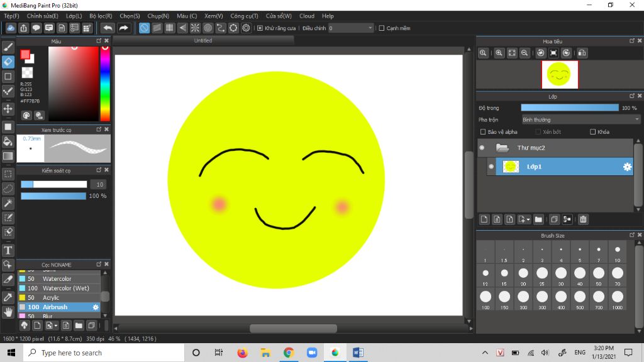Toggle Khử răng cưa anti-aliasing checkbox
The width and height of the screenshot is (644, 362).
tap(260, 28)
